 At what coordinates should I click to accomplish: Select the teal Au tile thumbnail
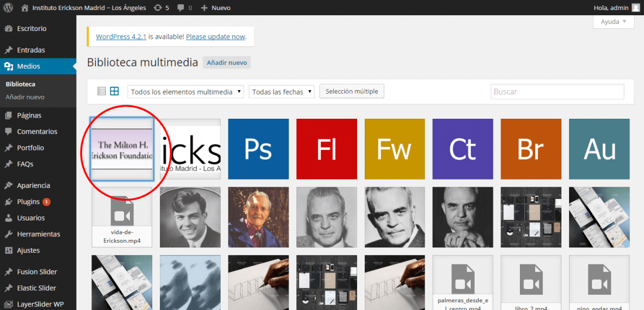click(600, 149)
